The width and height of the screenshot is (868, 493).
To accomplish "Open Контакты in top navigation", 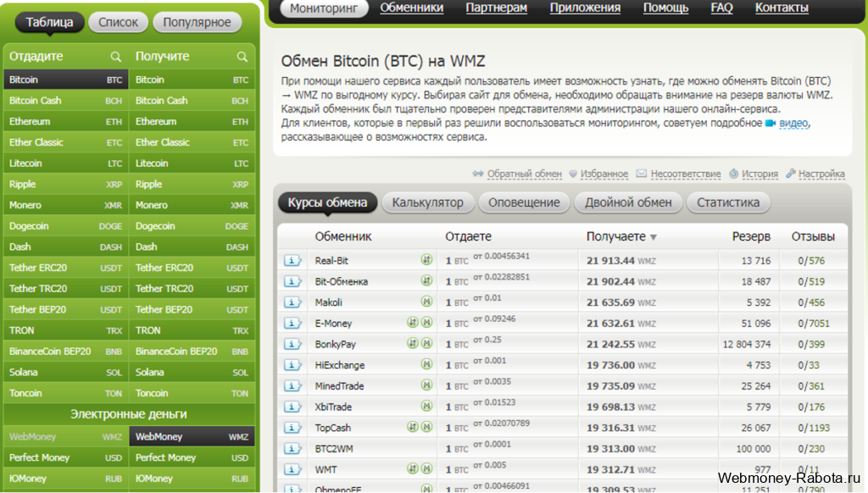I will (782, 8).
